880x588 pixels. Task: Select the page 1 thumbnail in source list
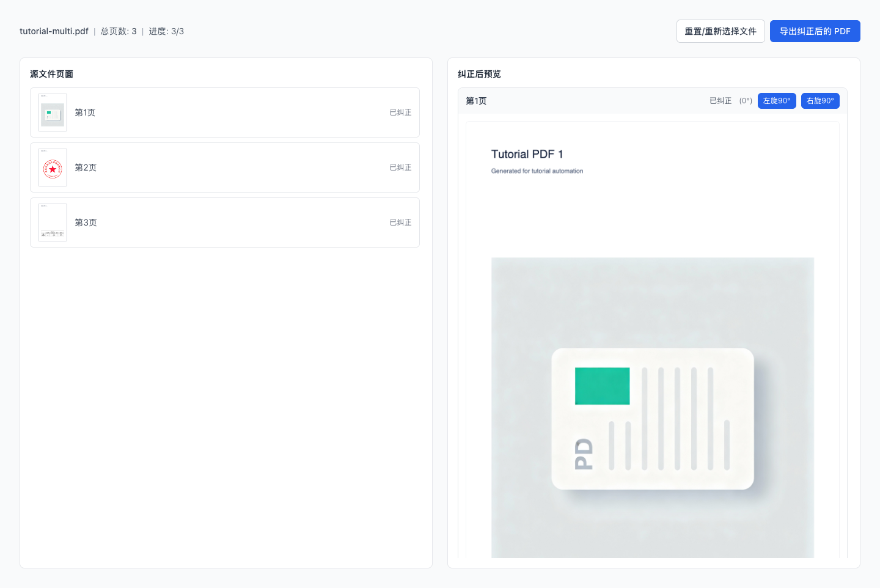pyautogui.click(x=53, y=112)
